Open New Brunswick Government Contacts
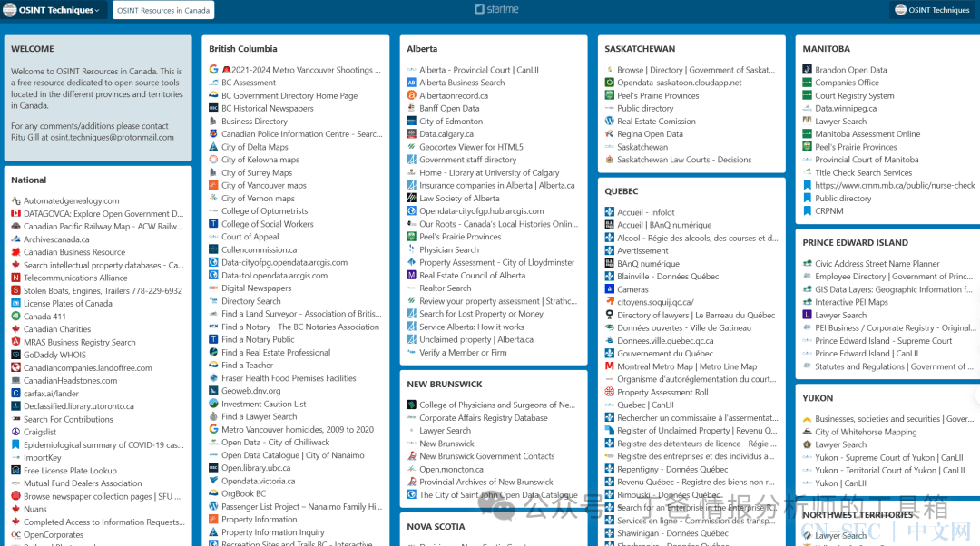 point(487,456)
